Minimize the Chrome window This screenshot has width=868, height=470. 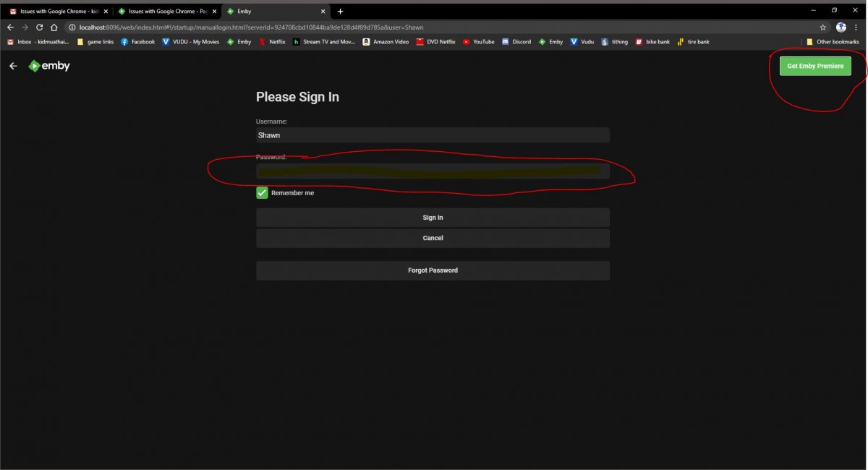point(813,10)
